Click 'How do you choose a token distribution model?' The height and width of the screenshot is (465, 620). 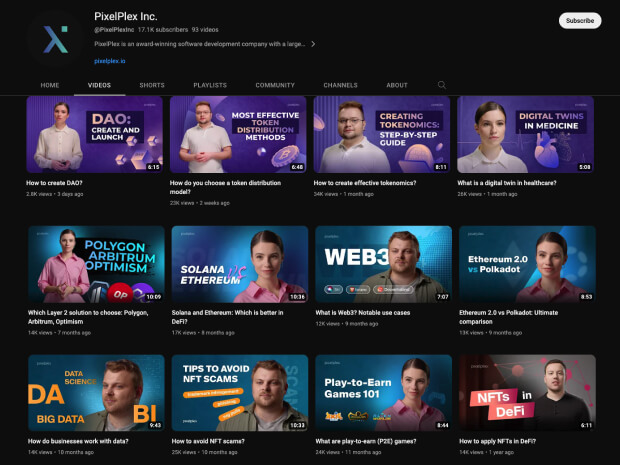[225, 187]
